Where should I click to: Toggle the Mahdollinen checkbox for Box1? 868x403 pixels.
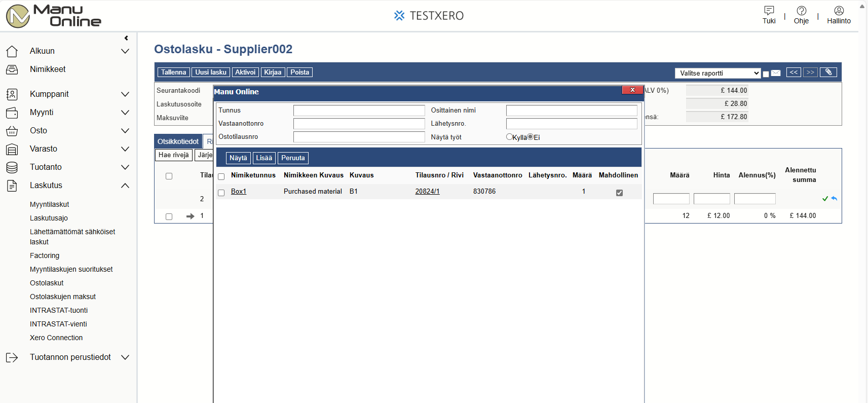tap(619, 193)
